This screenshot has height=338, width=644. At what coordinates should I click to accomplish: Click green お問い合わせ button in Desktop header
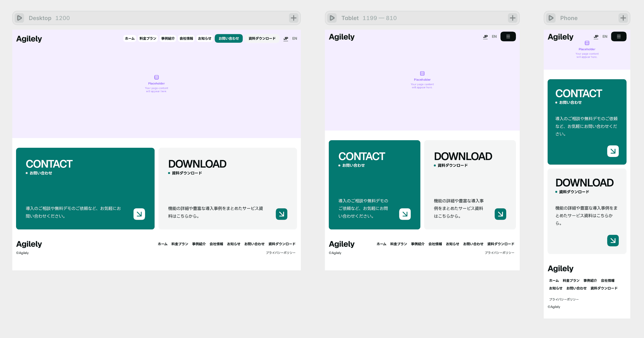point(229,38)
